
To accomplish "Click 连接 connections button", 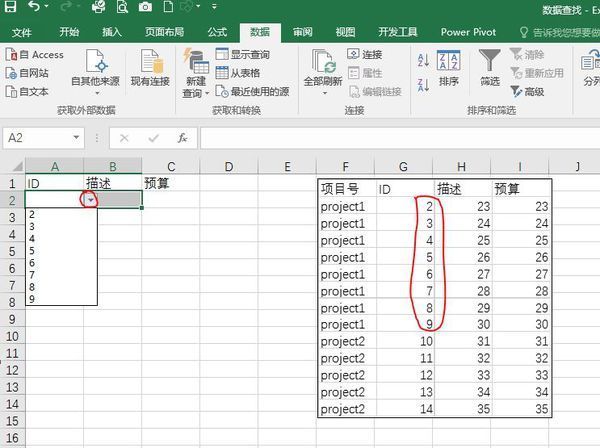I will click(x=365, y=54).
